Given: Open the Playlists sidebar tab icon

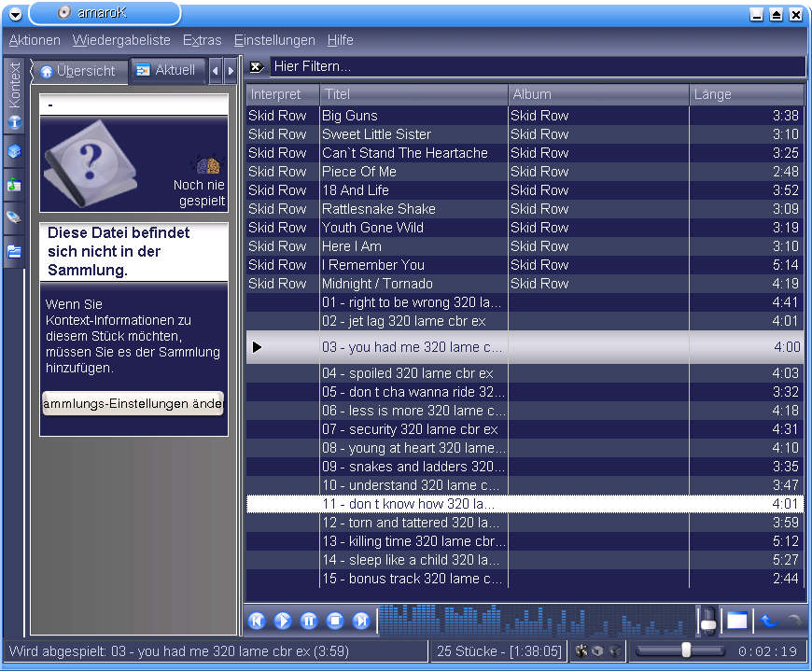Looking at the screenshot, I should [14, 185].
